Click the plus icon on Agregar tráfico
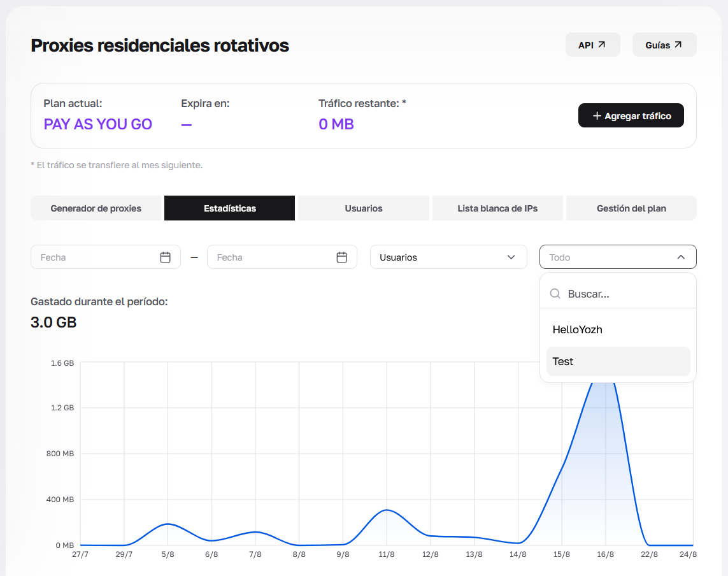Screen dimensions: 728x576 597,116
